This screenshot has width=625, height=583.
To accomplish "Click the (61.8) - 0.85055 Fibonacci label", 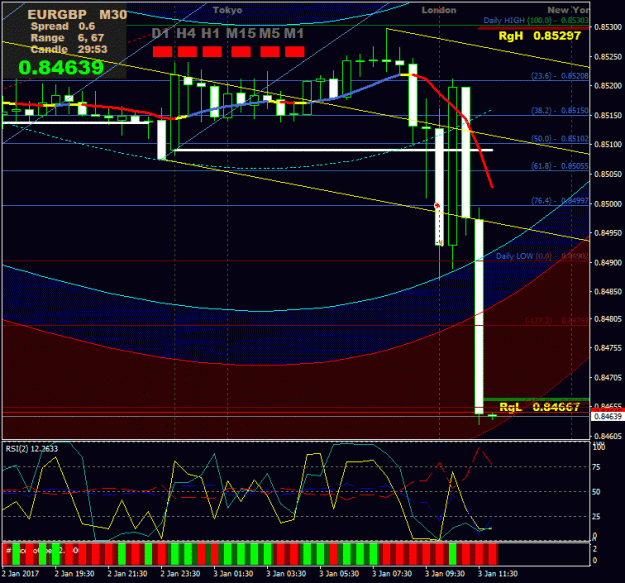I will (x=560, y=166).
